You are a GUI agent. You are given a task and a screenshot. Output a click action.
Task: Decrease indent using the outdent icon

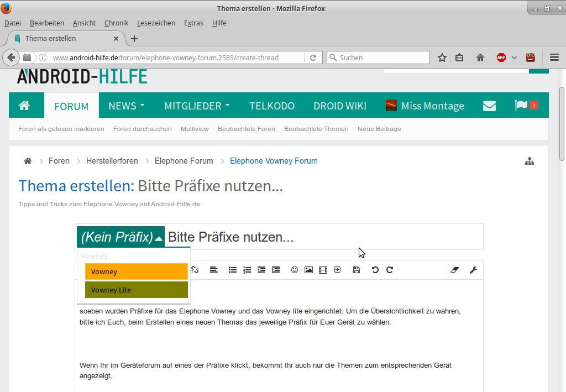(261, 270)
